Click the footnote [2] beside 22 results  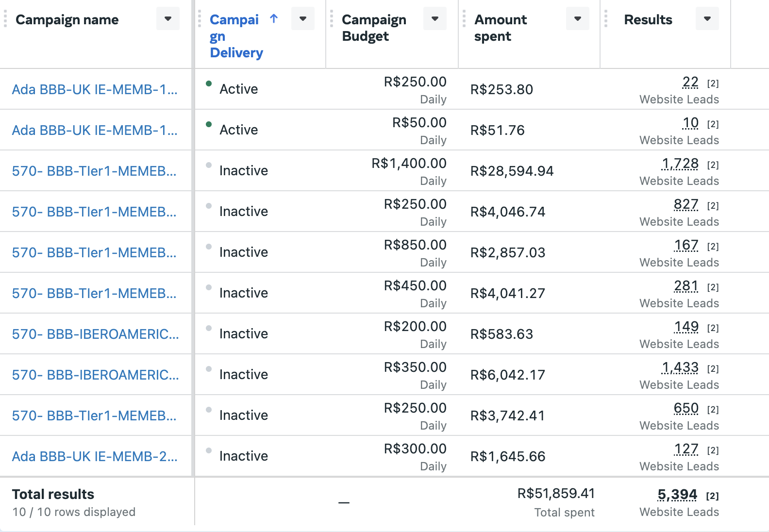pos(713,83)
